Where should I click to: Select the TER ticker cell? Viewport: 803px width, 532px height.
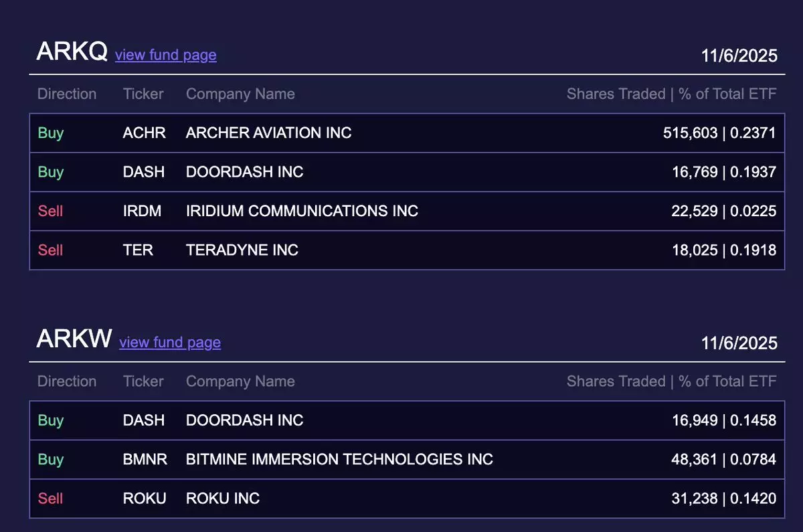(138, 250)
